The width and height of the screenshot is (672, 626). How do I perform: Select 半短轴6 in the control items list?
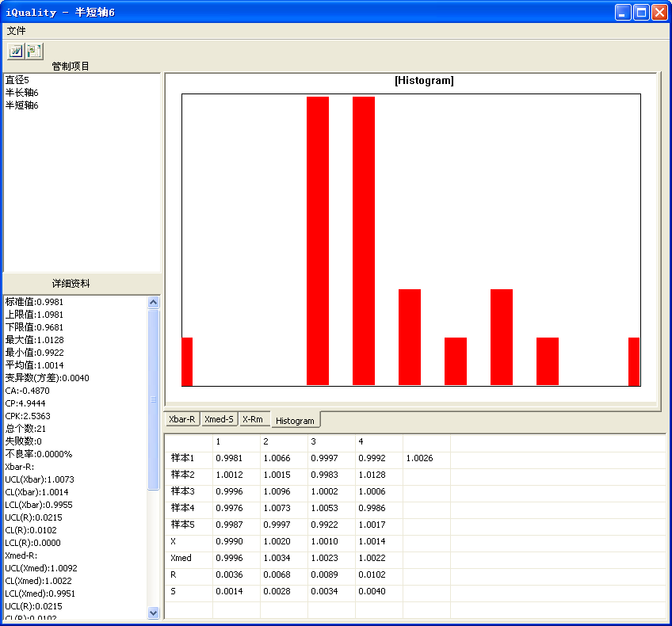point(22,105)
